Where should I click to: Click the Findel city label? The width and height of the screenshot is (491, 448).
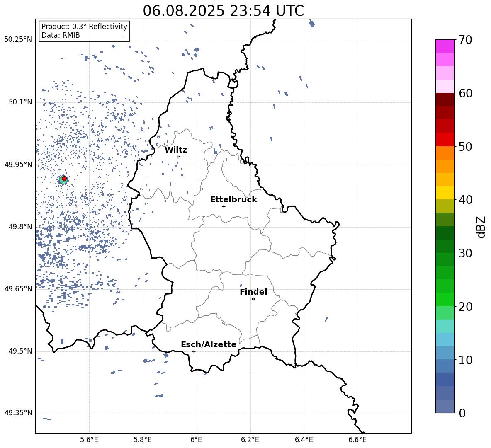(253, 292)
